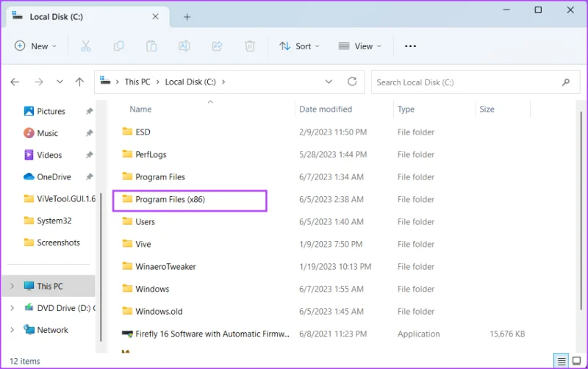Close the Local Disk (C:) tab
Image resolution: width=588 pixels, height=369 pixels.
155,17
